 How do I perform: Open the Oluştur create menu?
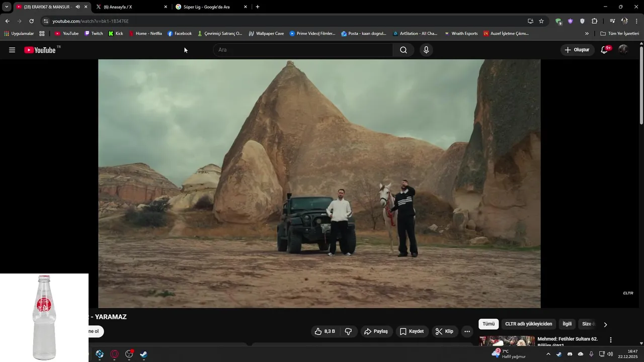tap(577, 50)
